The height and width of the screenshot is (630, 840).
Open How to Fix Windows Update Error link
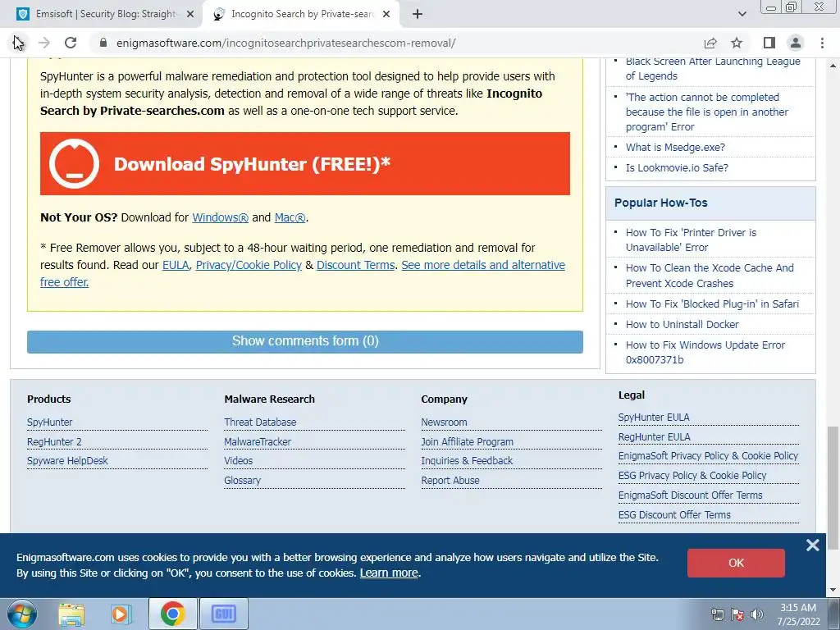point(705,352)
